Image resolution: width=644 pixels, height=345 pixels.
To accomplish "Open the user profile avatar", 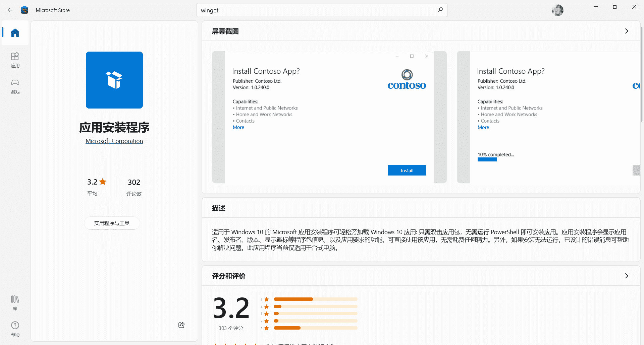I will tap(557, 10).
